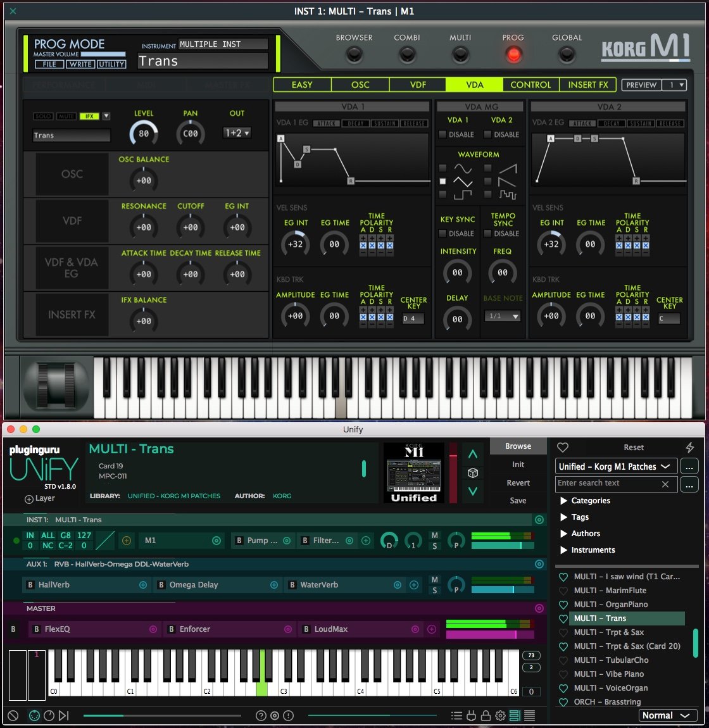709x728 pixels.
Task: Add effect after WaterVerb on AUX 1
Action: 414,585
